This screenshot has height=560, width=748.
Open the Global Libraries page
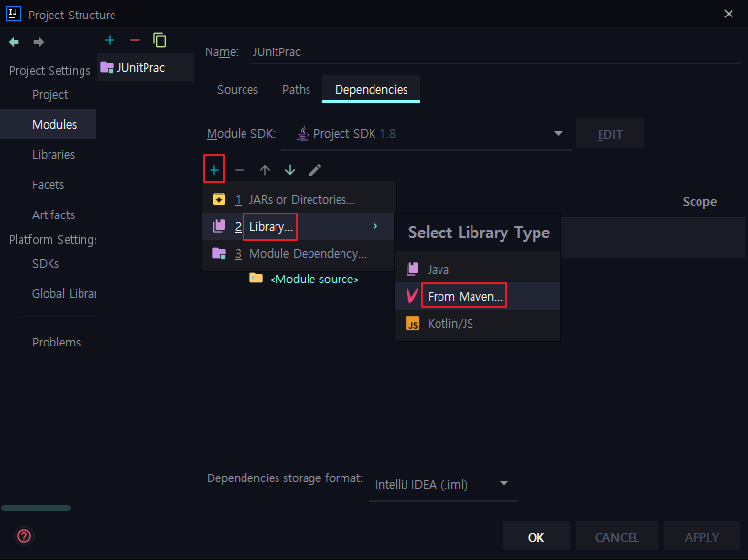[64, 294]
